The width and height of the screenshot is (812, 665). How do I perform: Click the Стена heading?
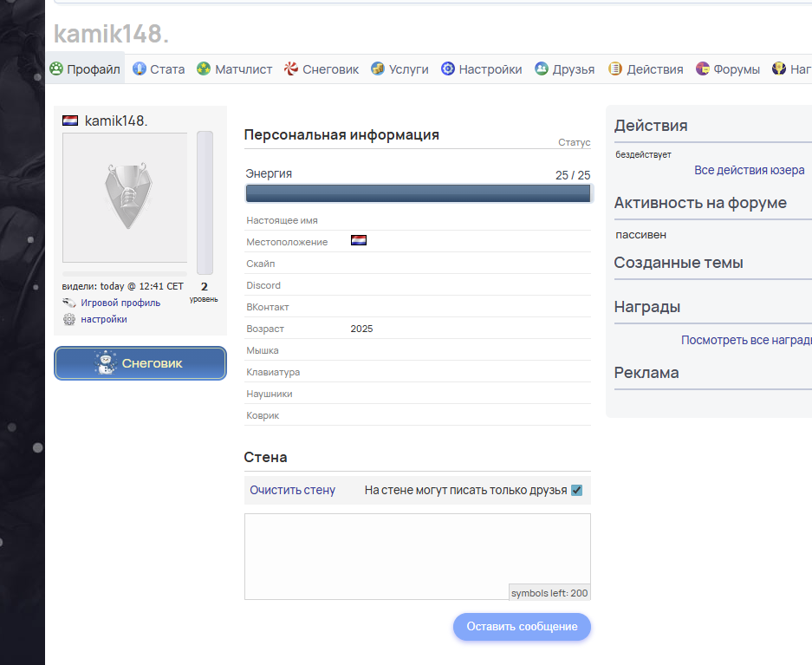265,457
